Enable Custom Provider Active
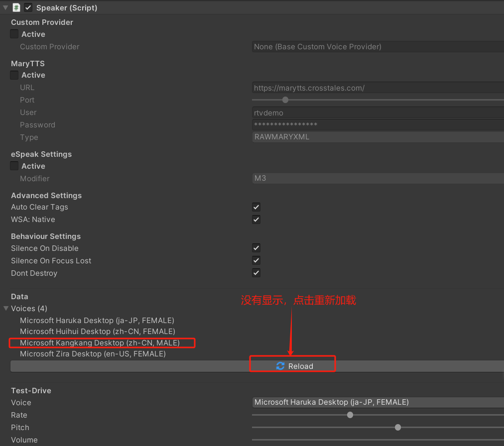Viewport: 504px width, 446px height. (14, 34)
